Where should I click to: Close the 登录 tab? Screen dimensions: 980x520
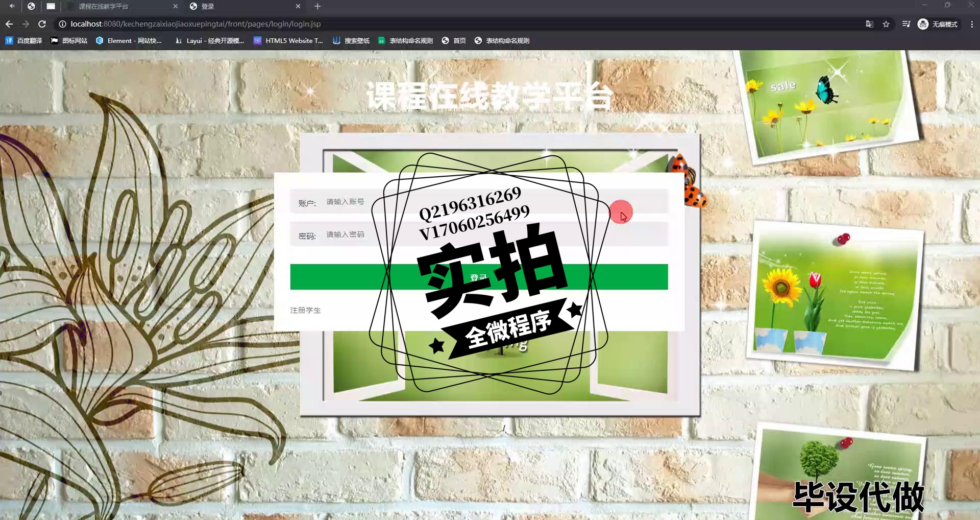[298, 6]
